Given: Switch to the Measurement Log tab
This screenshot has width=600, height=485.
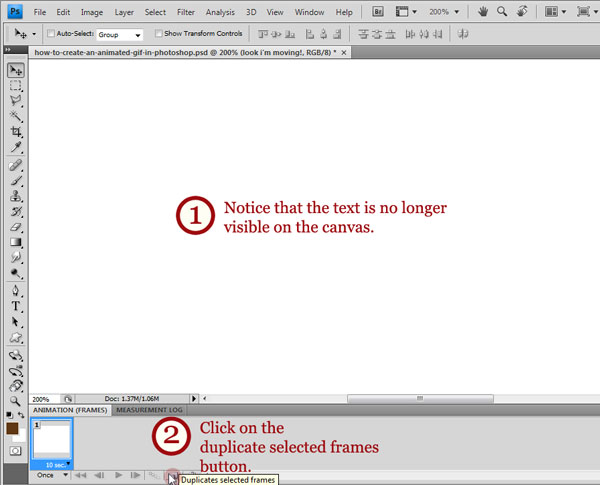Looking at the screenshot, I should pos(149,410).
